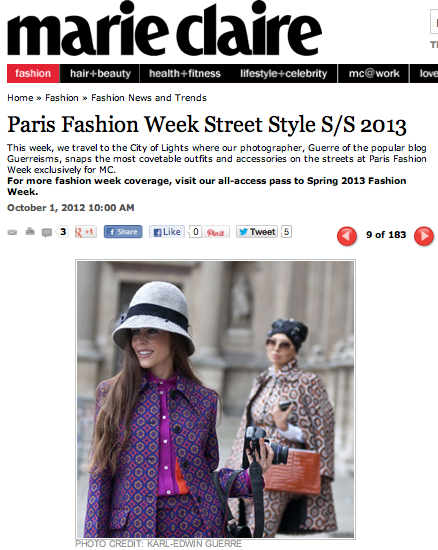438x550 pixels.
Task: Open the comments speech bubble icon
Action: coord(47,233)
